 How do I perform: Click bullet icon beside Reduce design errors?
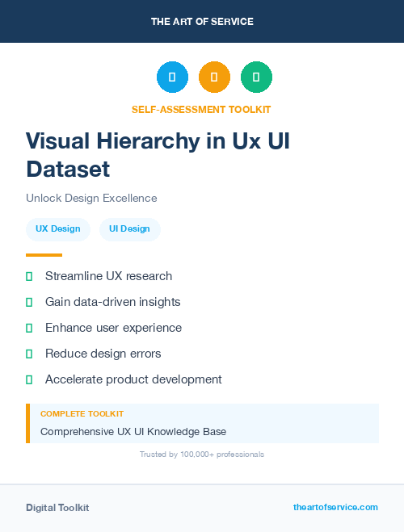pos(29,354)
